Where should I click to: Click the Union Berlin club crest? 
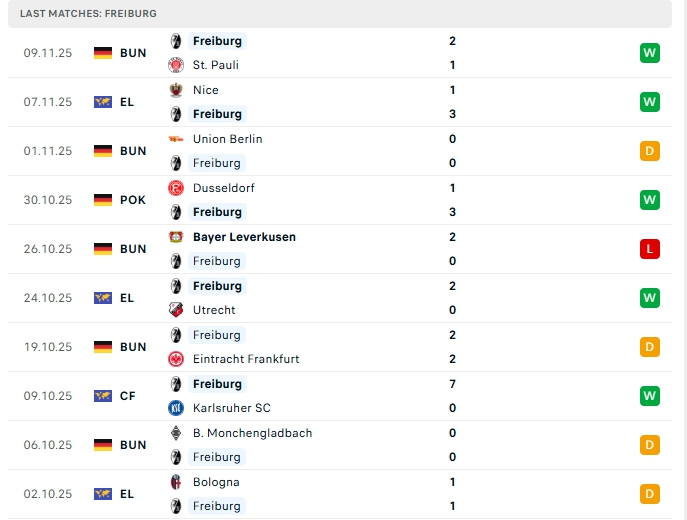pyautogui.click(x=177, y=139)
